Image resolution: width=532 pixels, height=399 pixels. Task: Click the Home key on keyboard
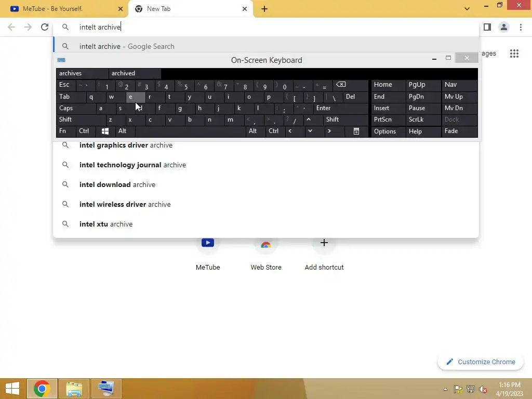coord(389,85)
